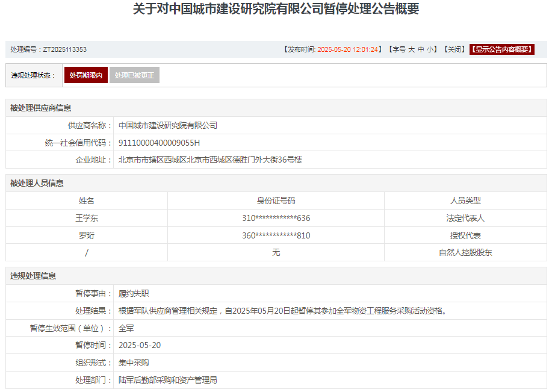Screen dimensions: 552x392
Task: Click the 暂停生效范围（单位） label
Action: click(x=70, y=328)
